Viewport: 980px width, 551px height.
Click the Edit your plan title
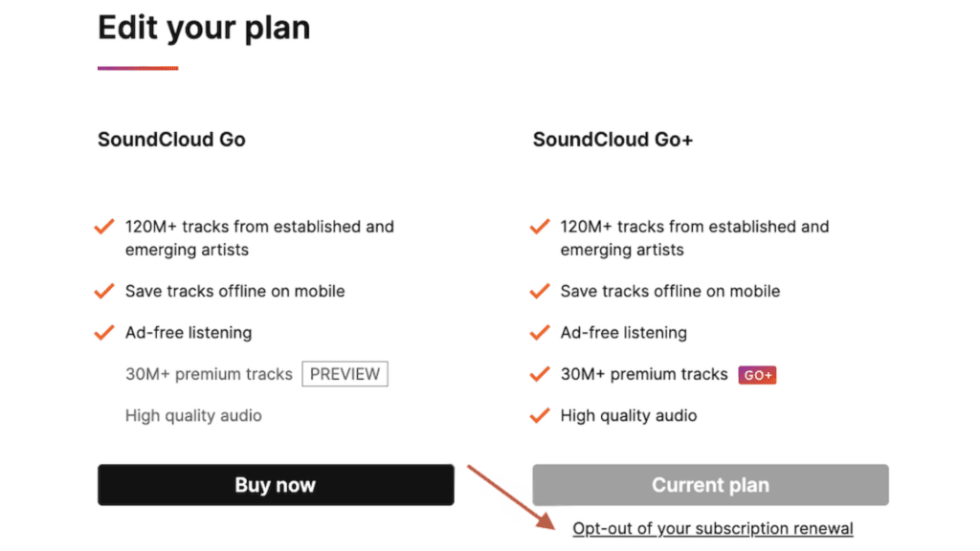(203, 28)
